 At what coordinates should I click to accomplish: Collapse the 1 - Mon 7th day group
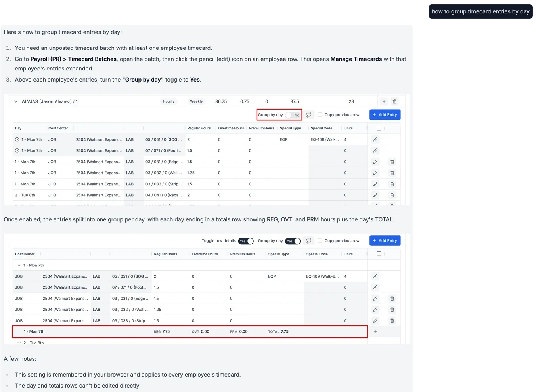[x=19, y=265]
